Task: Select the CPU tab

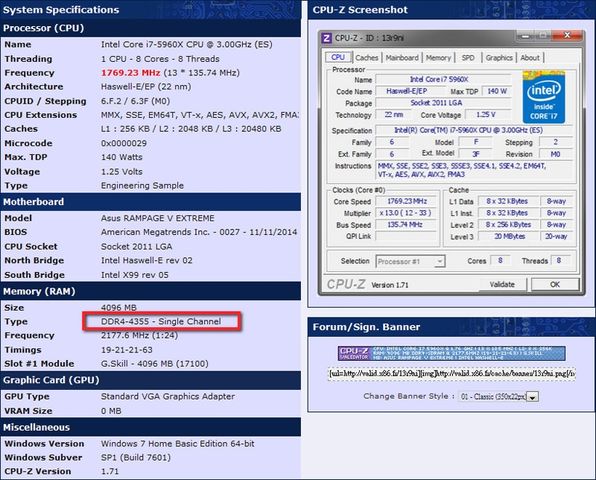Action: [338, 57]
